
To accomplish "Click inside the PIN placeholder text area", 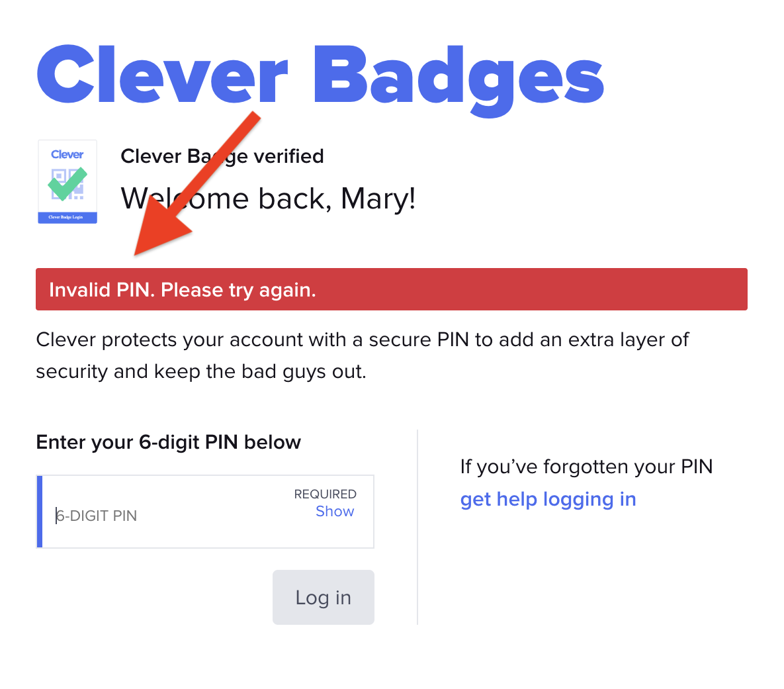I will point(97,516).
